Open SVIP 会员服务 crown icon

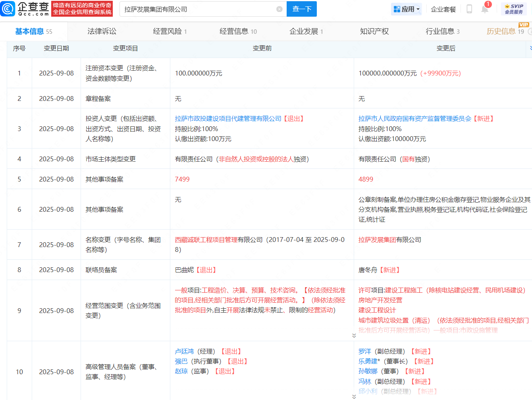pyautogui.click(x=507, y=6)
